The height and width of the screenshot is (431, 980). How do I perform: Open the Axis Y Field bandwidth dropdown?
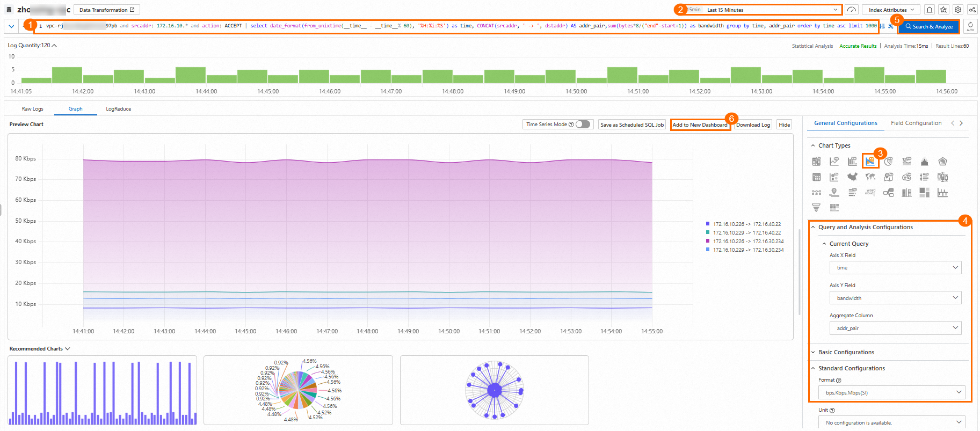tap(895, 298)
